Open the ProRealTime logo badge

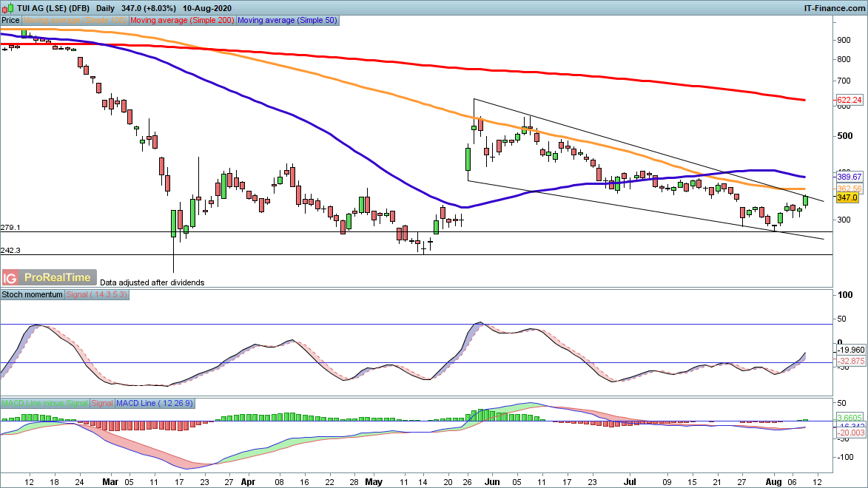click(58, 278)
